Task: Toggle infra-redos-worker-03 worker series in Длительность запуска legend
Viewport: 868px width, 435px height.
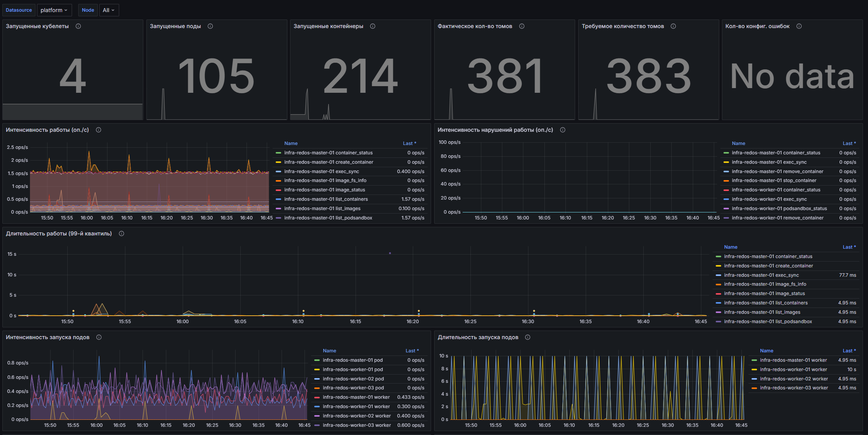Action: coord(794,388)
